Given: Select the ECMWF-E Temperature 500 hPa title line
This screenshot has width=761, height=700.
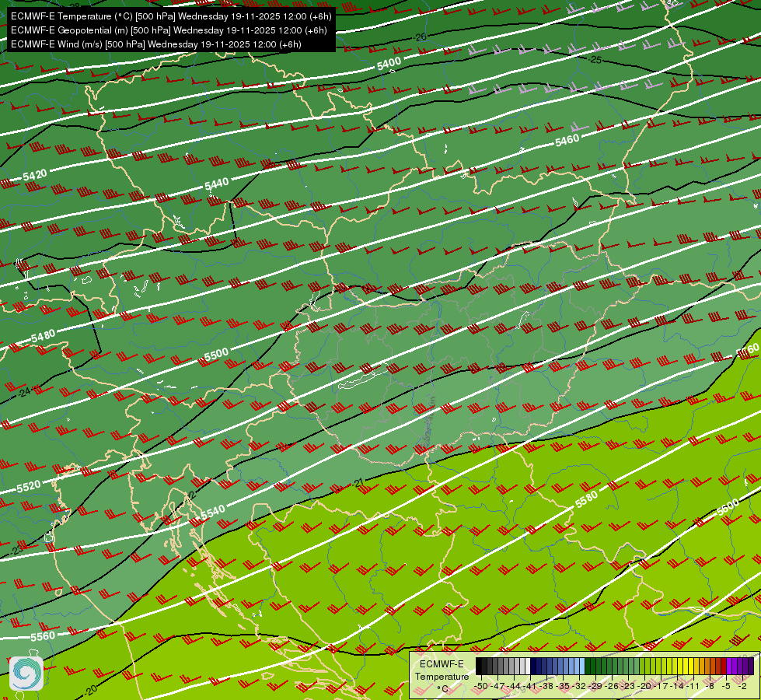Looking at the screenshot, I should coord(171,16).
